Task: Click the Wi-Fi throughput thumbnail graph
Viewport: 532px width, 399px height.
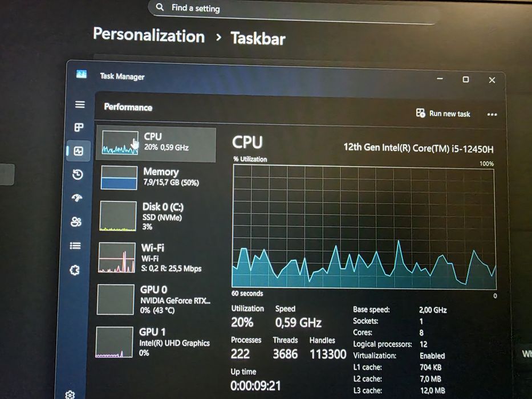Action: (117, 258)
